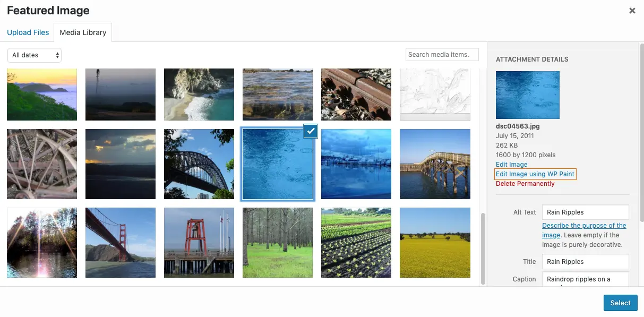Switch to the Media Library tab

pos(82,32)
